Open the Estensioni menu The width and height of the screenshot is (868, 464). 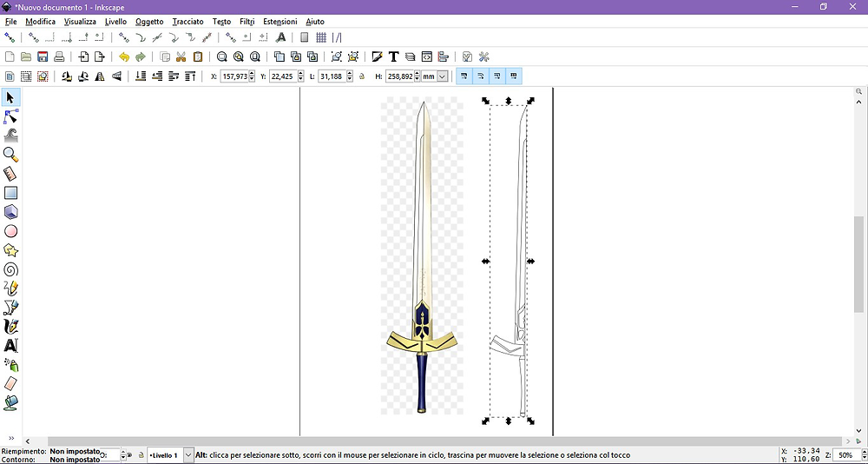[280, 22]
